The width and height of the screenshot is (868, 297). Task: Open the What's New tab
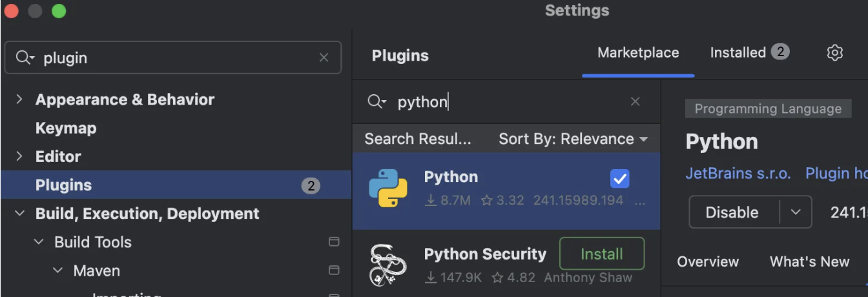(x=809, y=261)
